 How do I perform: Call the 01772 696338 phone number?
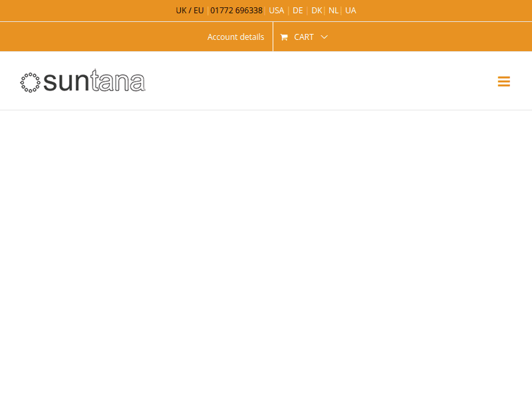236,10
